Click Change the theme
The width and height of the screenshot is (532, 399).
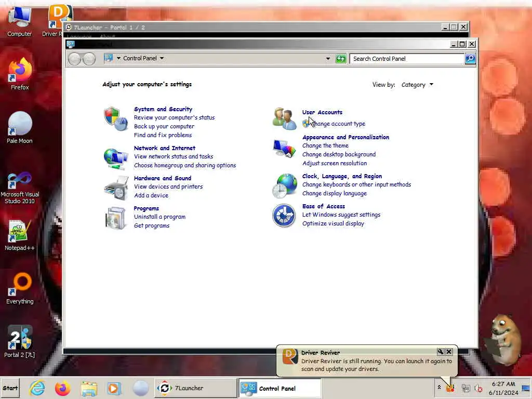click(x=325, y=145)
